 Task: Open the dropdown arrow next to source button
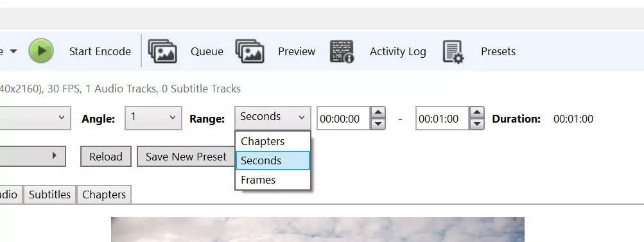13,51
